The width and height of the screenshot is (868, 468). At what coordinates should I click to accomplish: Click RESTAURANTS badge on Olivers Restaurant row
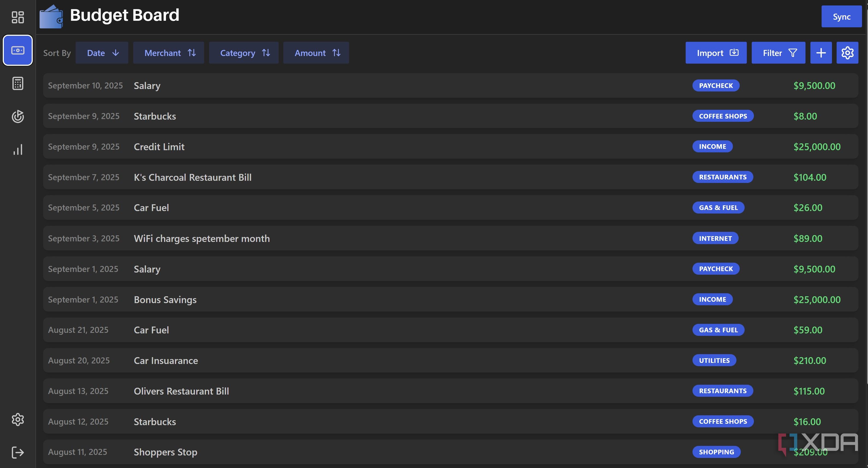pyautogui.click(x=723, y=391)
